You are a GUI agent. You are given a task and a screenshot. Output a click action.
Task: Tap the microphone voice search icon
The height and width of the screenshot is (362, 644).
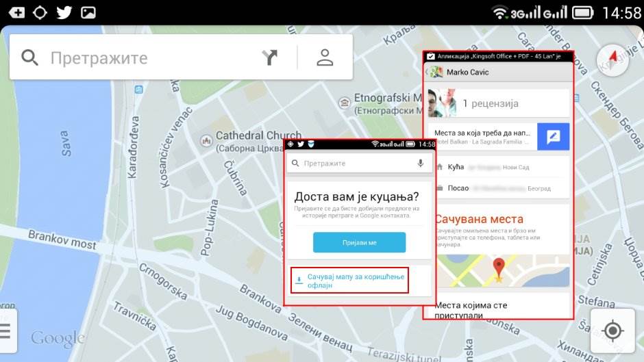420,164
